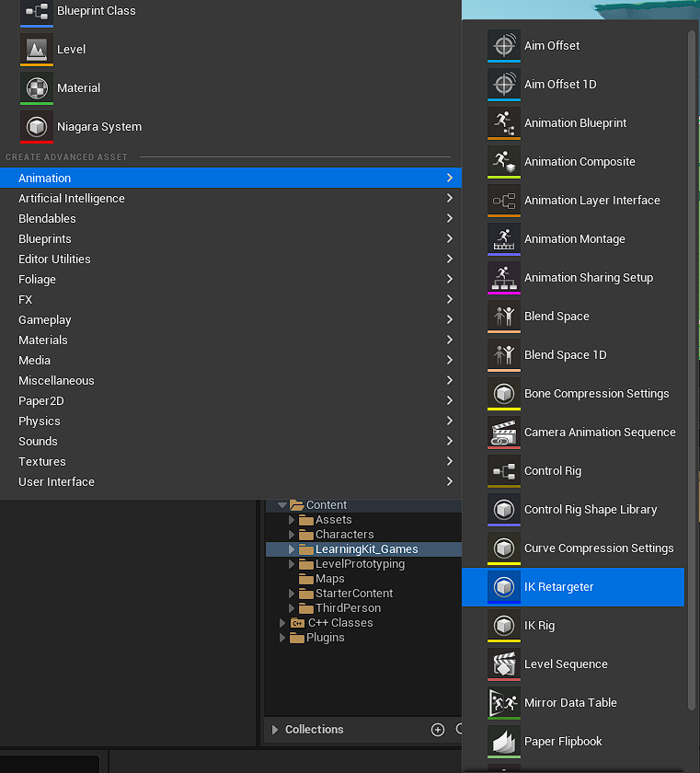Click the Aim Offset icon
This screenshot has width=700, height=773.
click(503, 46)
